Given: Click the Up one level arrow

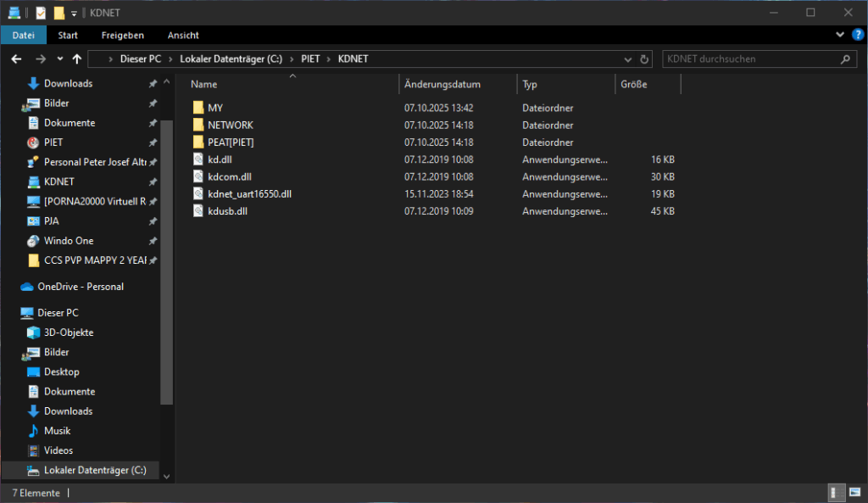Looking at the screenshot, I should 77,59.
